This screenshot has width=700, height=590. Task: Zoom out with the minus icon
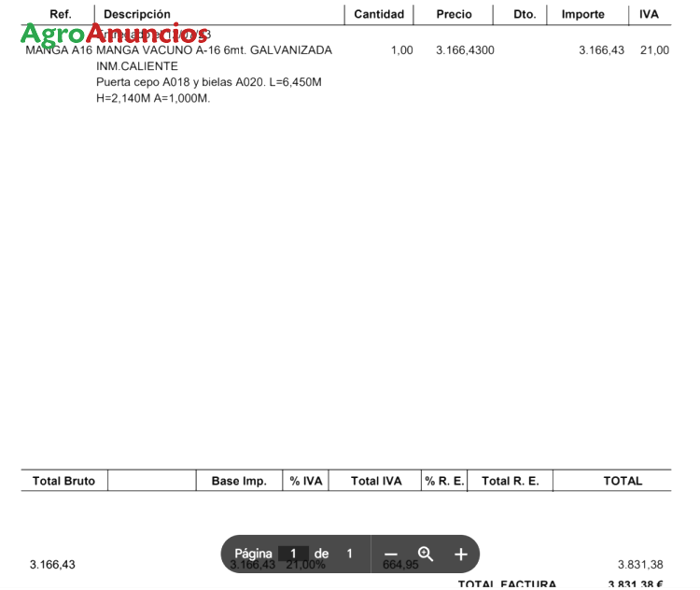[x=391, y=555]
